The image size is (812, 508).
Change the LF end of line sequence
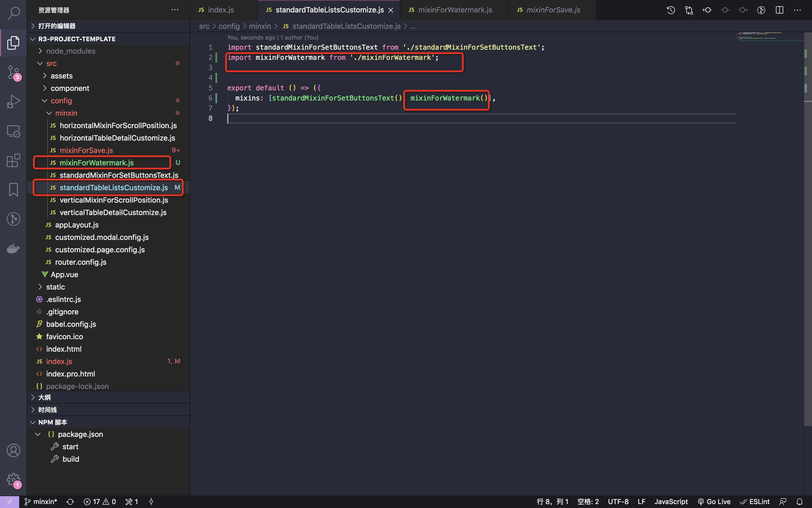coord(641,502)
